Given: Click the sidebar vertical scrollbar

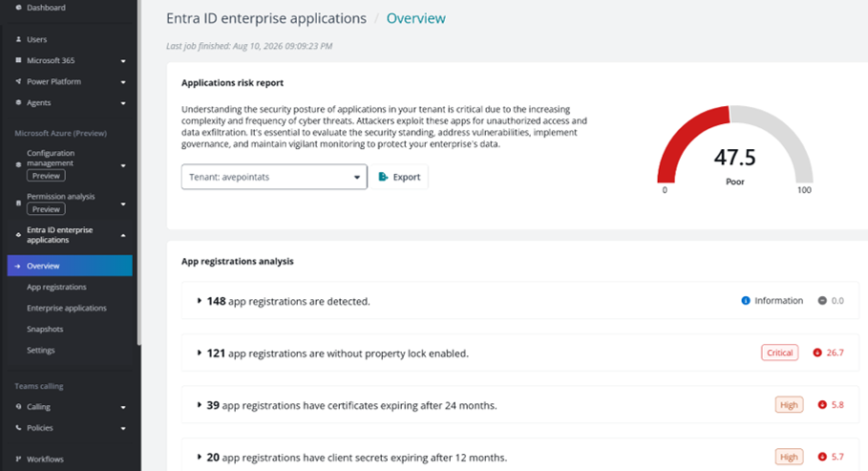Looking at the screenshot, I should coord(139,172).
